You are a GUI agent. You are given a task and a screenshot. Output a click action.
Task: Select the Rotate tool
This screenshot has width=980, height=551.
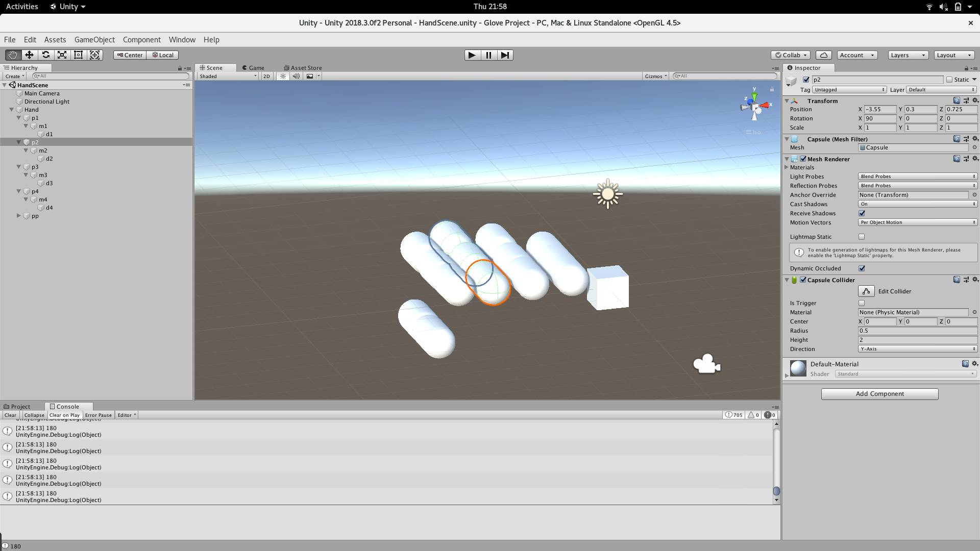(45, 55)
